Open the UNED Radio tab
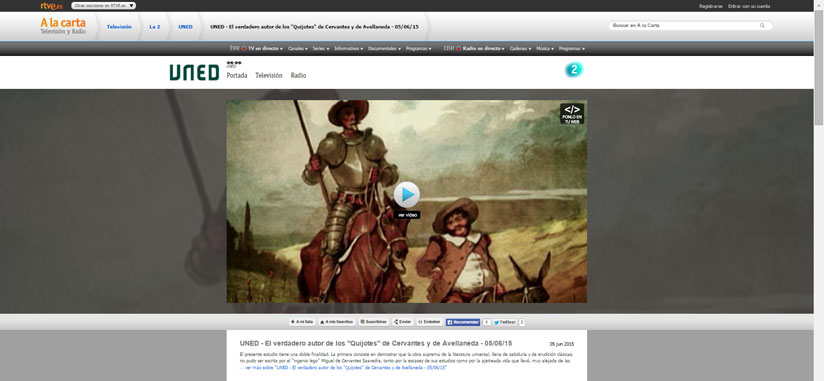The image size is (824, 381). (298, 76)
